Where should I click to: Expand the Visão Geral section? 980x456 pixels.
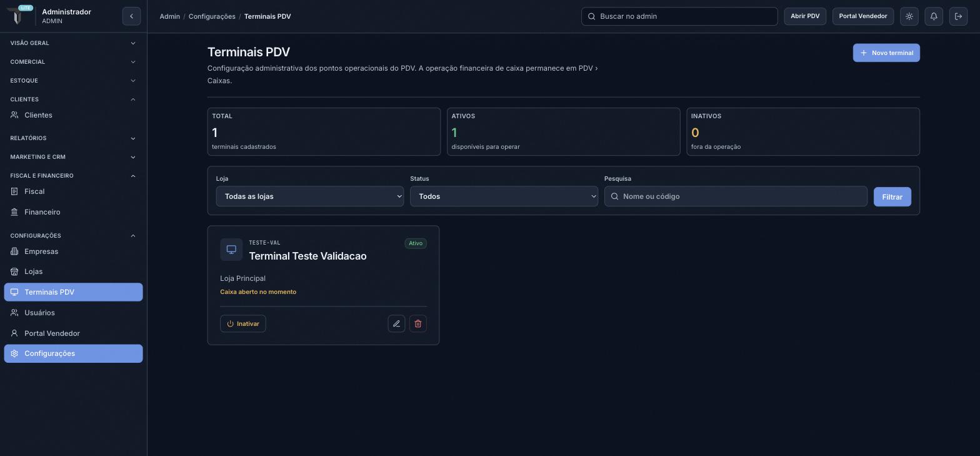[x=73, y=43]
